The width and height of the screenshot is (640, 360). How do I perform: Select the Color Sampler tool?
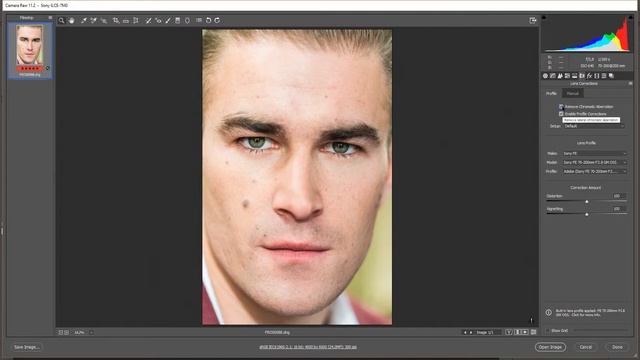coord(93,20)
